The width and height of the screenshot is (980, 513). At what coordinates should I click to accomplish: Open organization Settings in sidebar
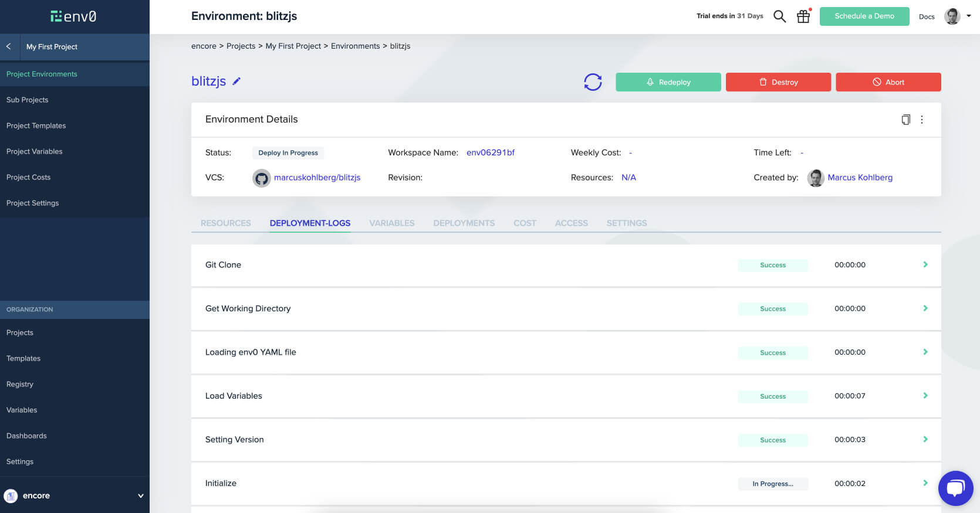point(75,461)
